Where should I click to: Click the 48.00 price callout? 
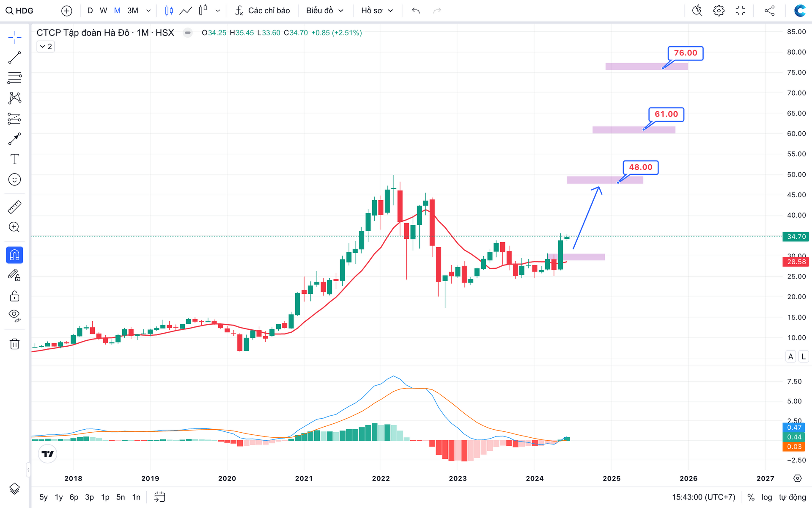641,167
